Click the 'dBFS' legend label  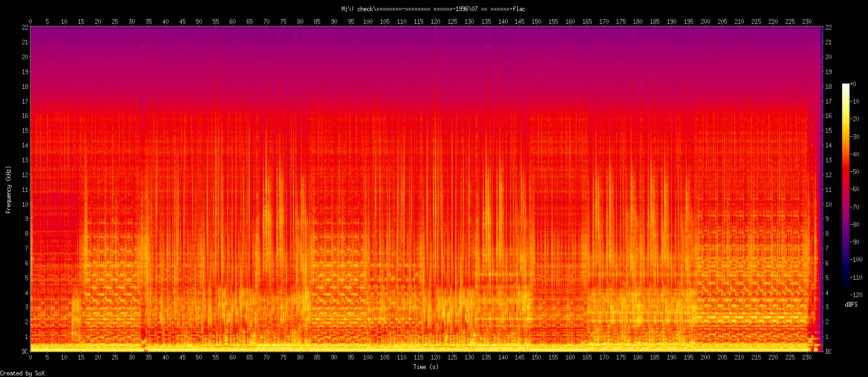(x=851, y=305)
